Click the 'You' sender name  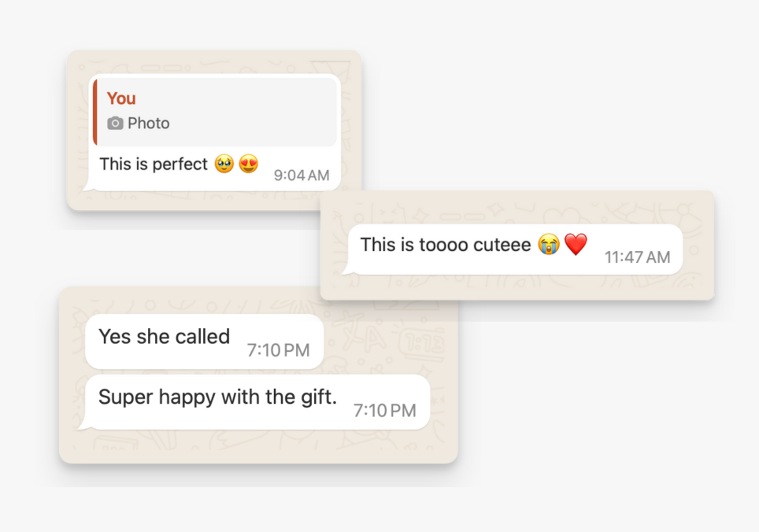coord(121,98)
